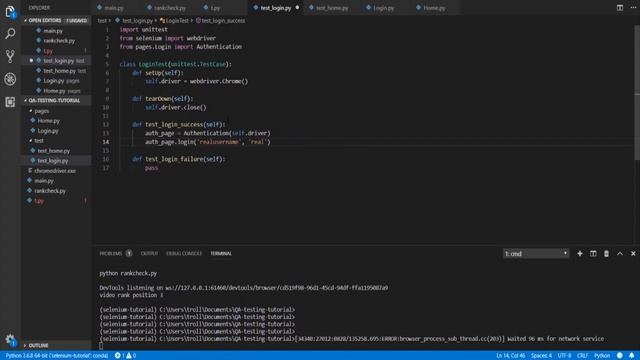The image size is (640, 360).
Task: Open the Extensions view icon
Action: (10, 102)
